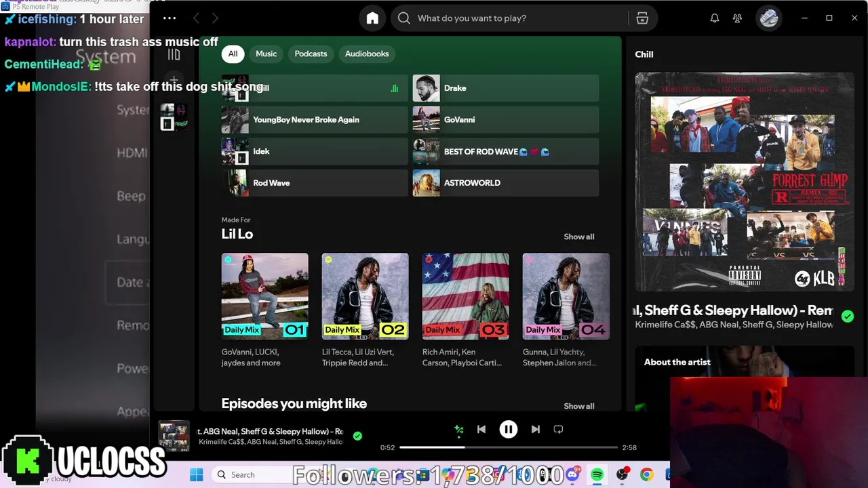Navigate back with the left arrow
Screen dimensions: 868x488
point(196,18)
